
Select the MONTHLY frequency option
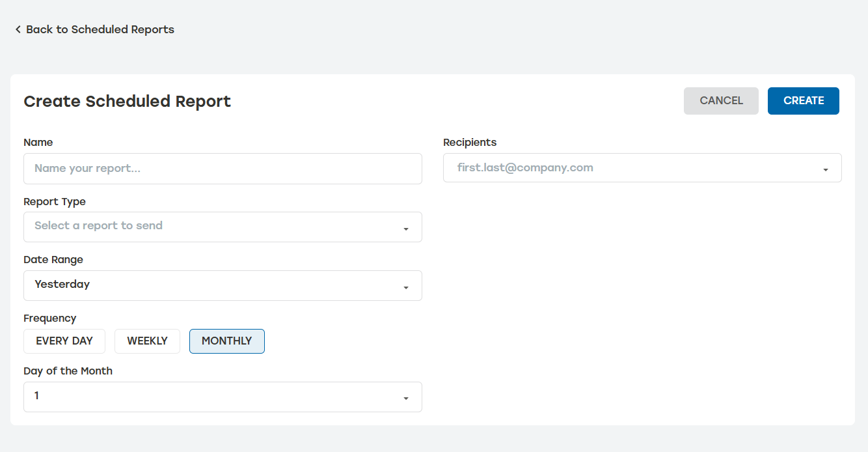[x=226, y=341]
